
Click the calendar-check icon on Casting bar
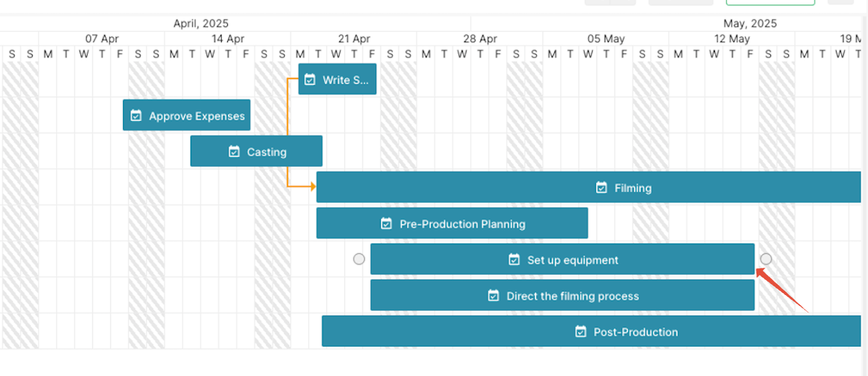coord(234,152)
